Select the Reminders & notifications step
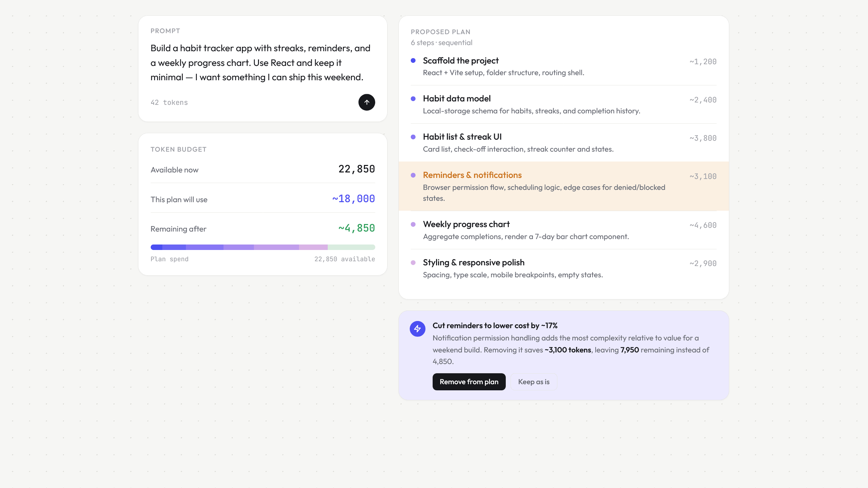Screen dimensions: 868x488 pyautogui.click(x=564, y=186)
